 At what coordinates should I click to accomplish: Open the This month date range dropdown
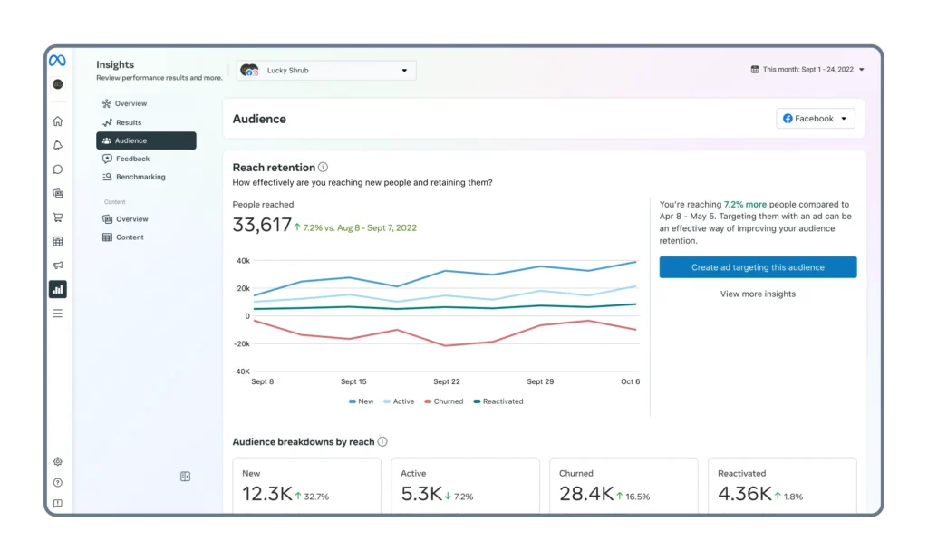807,69
